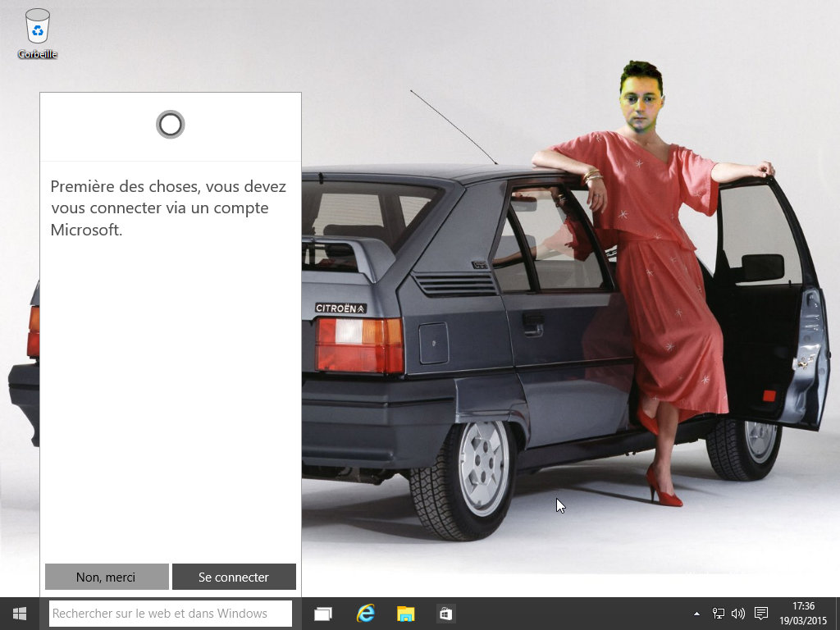Click the Cortana circle logo

point(171,125)
